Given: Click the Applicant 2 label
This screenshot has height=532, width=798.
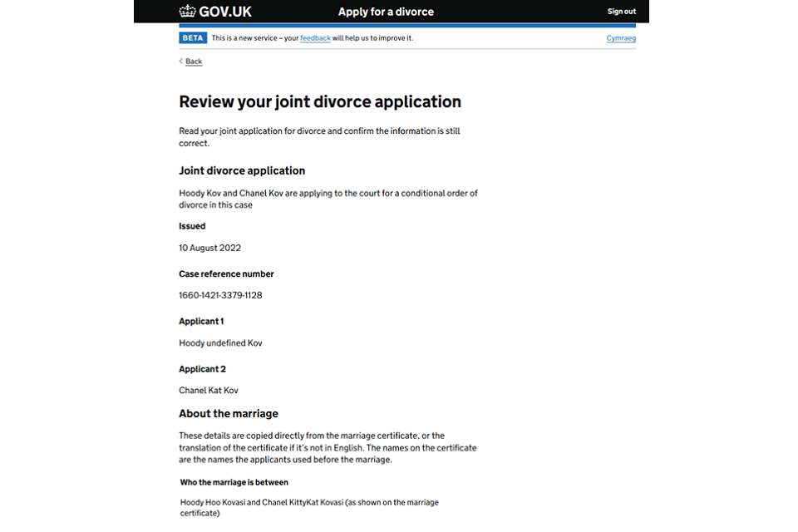Looking at the screenshot, I should click(x=201, y=368).
